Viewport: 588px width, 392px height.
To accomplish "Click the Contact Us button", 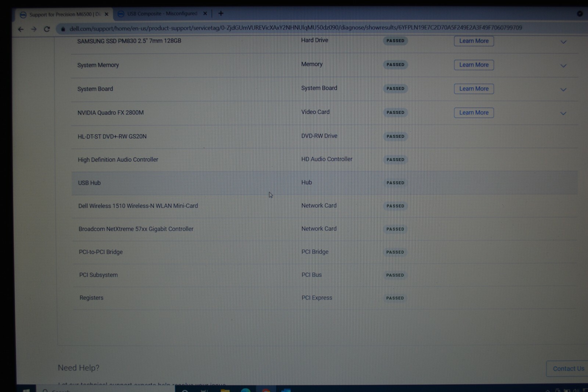I will coord(568,368).
